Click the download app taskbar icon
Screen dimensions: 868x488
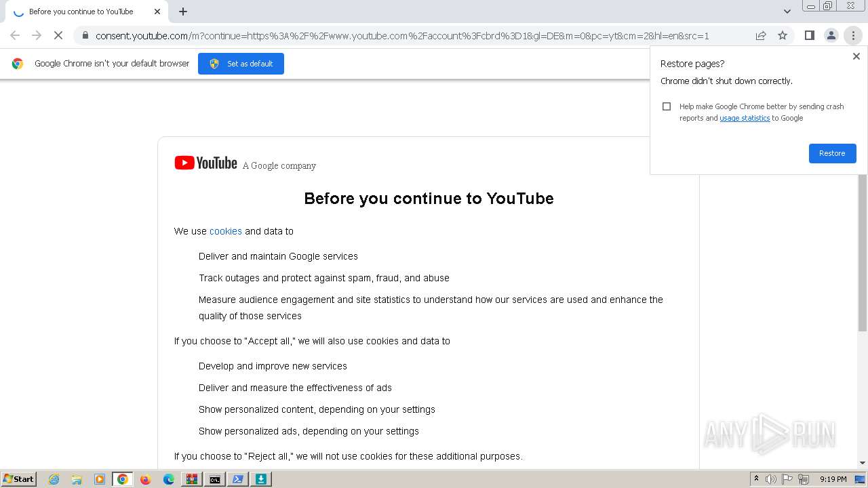(x=261, y=479)
